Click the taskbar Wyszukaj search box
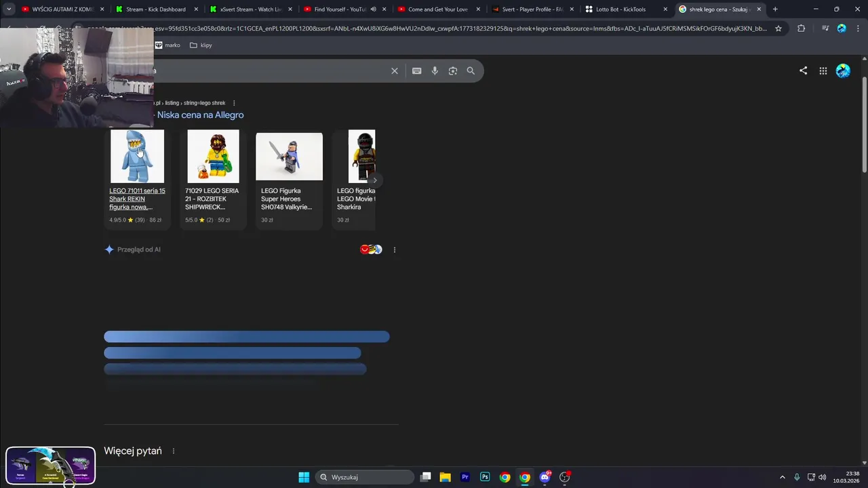The height and width of the screenshot is (488, 868). pos(366,477)
